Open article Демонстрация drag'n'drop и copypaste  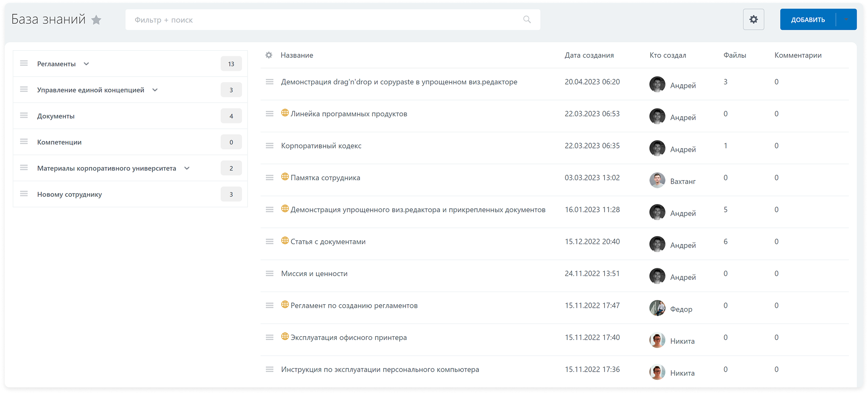(399, 82)
